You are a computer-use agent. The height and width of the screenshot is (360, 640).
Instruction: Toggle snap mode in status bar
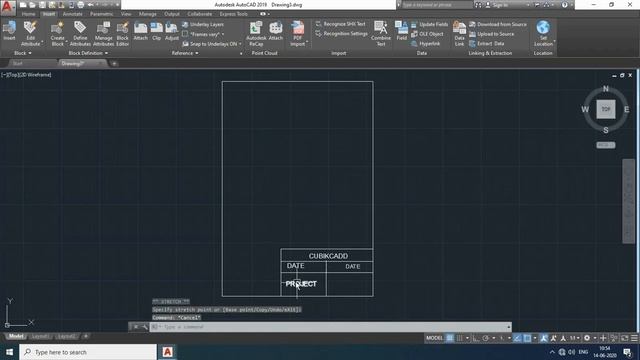(x=460, y=338)
